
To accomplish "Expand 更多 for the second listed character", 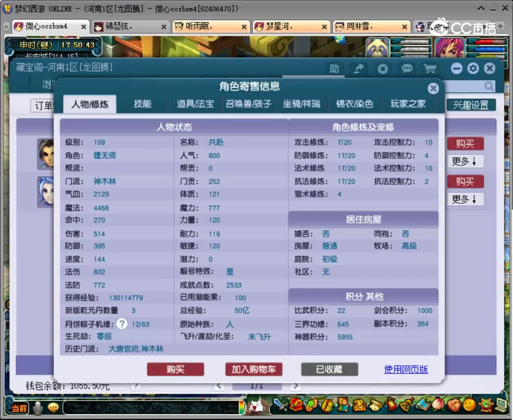I will 465,199.
